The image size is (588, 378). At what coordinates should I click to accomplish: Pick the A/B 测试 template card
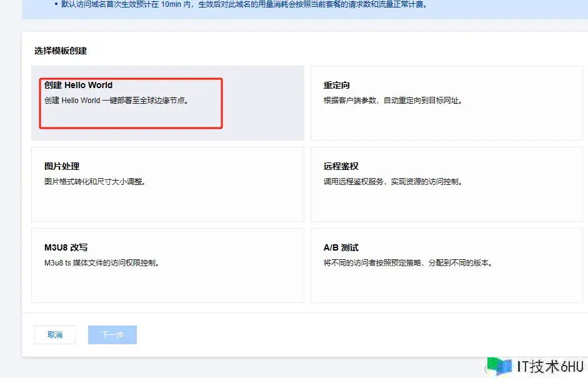click(x=447, y=266)
